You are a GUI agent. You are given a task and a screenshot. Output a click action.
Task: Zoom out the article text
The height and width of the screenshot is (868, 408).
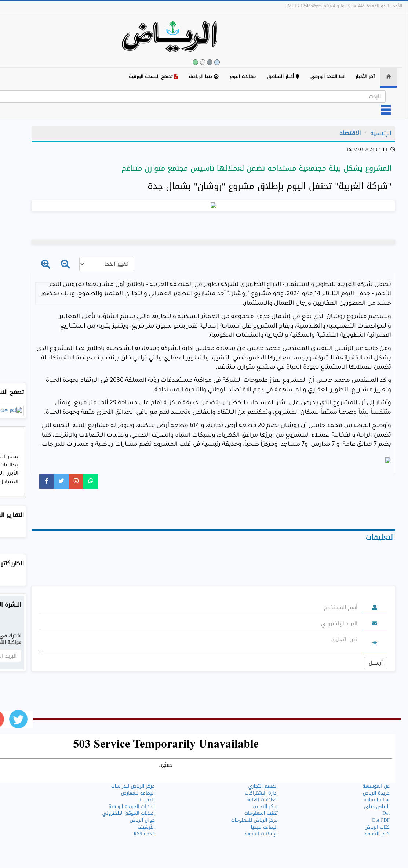click(65, 264)
